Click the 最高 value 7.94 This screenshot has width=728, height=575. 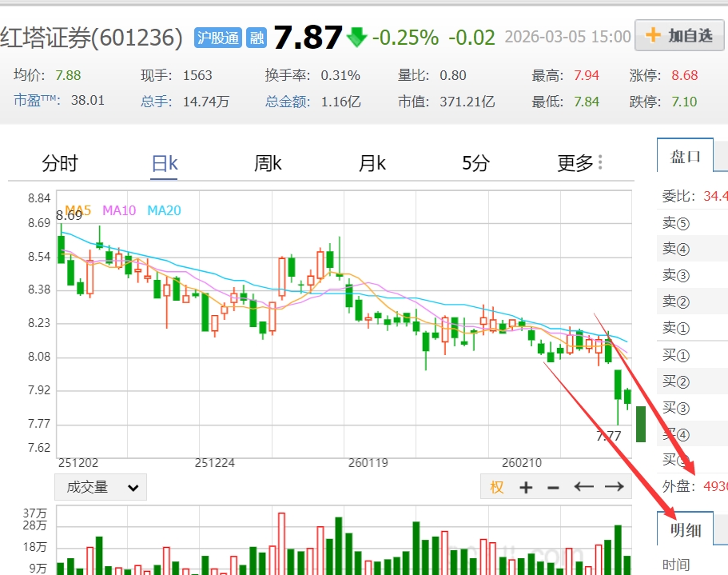(x=587, y=75)
